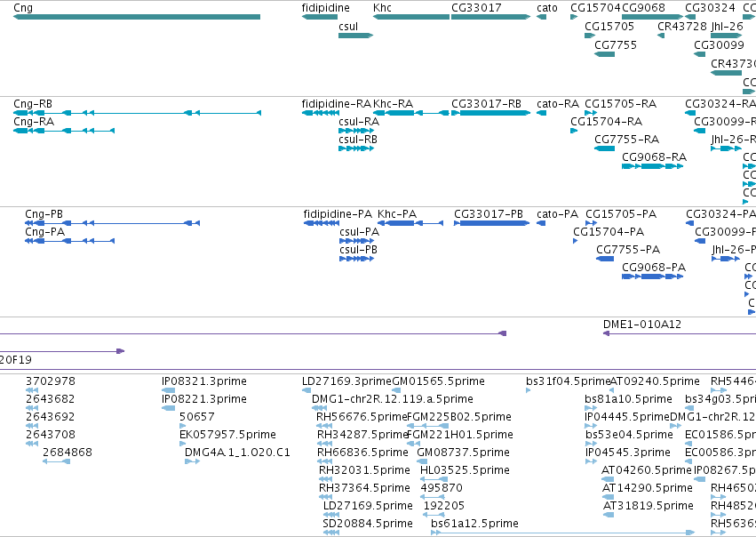
Task: Select the csul-RB transcript label
Action: (x=358, y=140)
